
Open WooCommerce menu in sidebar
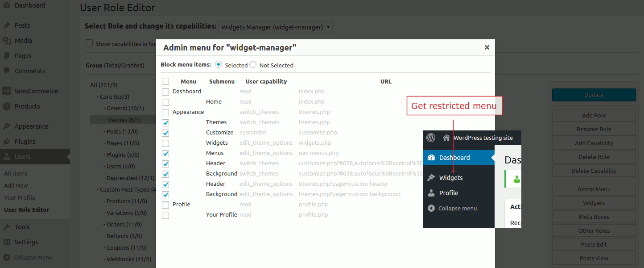coord(35,91)
